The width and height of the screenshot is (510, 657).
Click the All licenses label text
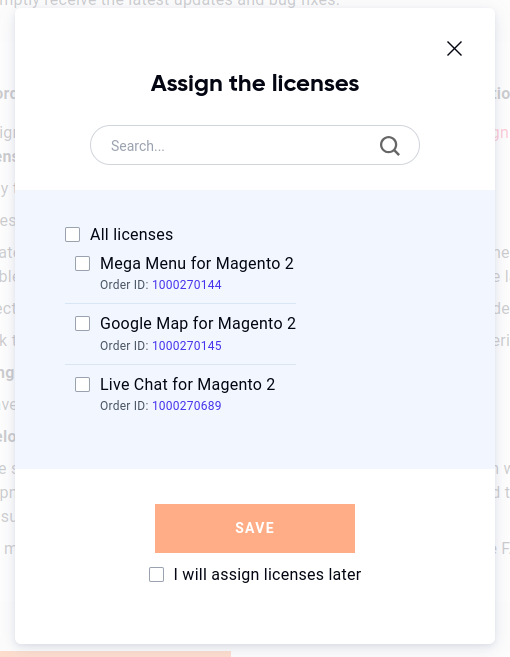[131, 235]
